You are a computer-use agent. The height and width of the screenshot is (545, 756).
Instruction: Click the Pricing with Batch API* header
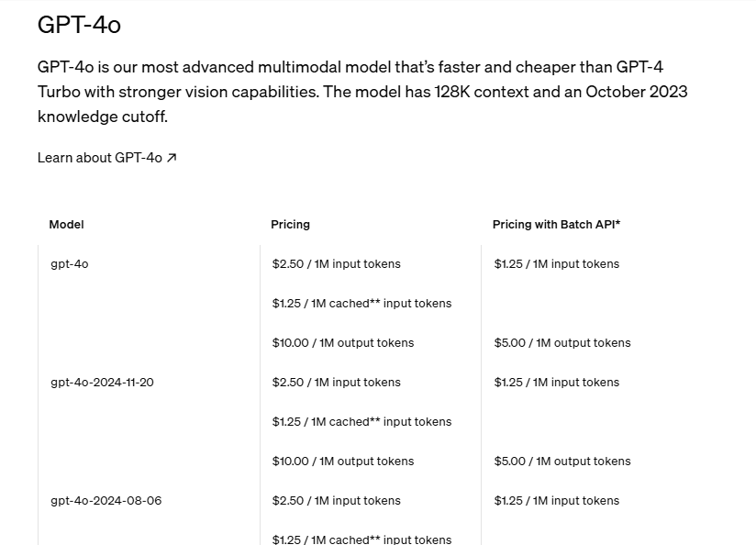(556, 224)
